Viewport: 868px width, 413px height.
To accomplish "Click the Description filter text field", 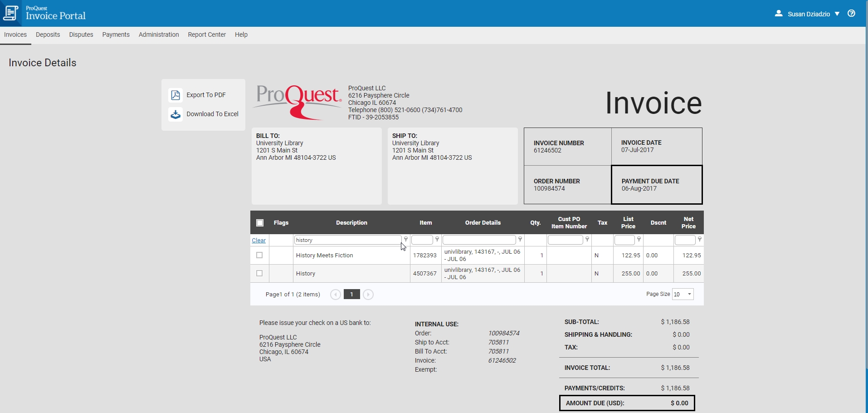I will coord(347,240).
